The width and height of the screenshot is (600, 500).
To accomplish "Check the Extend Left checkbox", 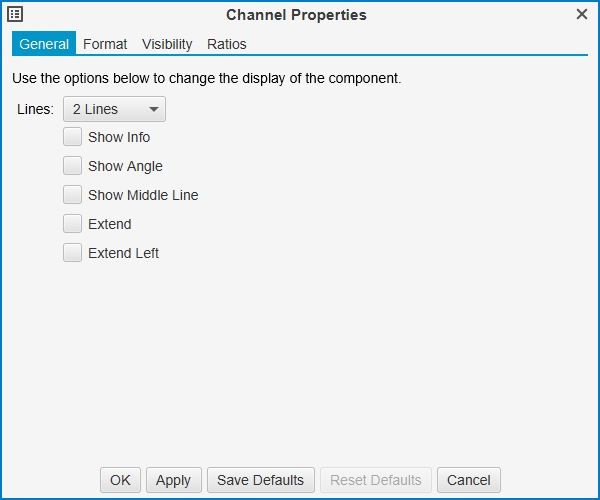I will pos(72,253).
